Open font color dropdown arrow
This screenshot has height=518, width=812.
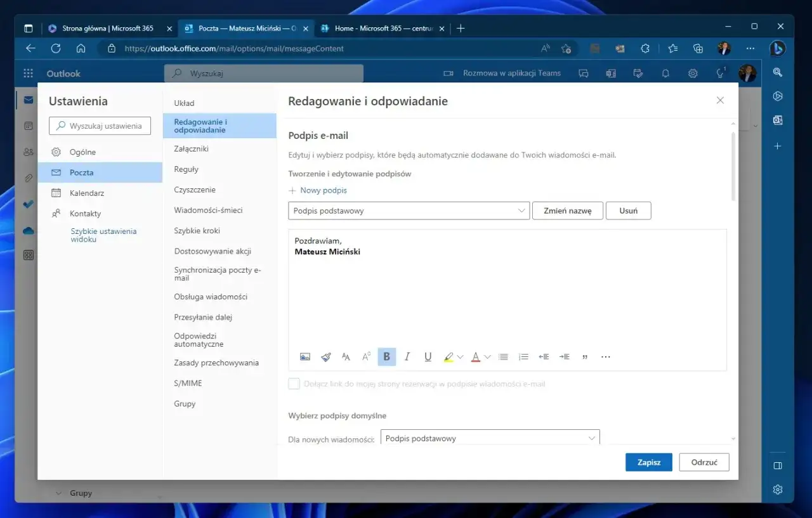coord(487,357)
